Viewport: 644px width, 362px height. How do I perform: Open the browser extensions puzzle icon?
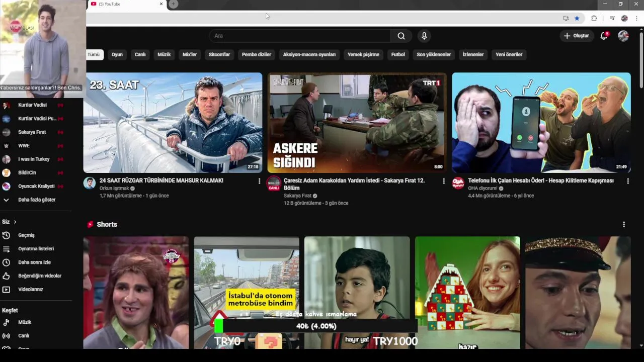click(x=594, y=18)
